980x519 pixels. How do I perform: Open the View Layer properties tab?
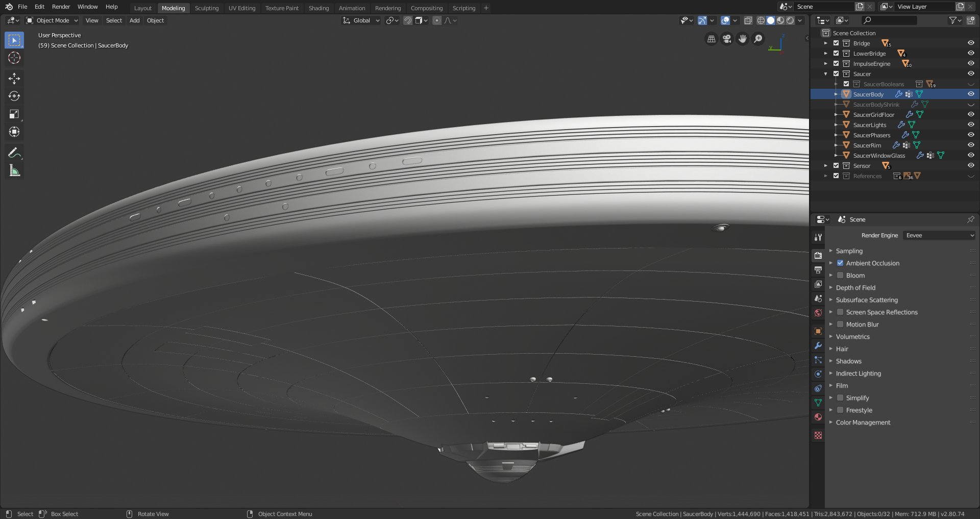[x=818, y=284]
